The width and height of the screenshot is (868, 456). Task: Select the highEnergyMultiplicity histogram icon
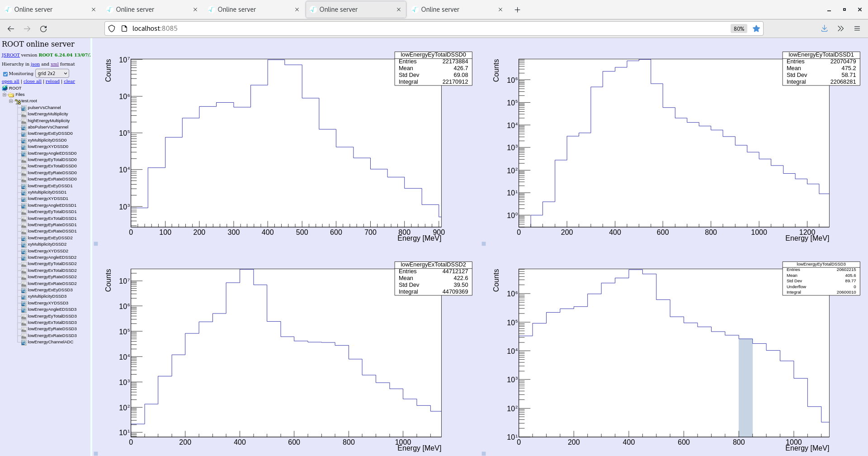pos(24,121)
